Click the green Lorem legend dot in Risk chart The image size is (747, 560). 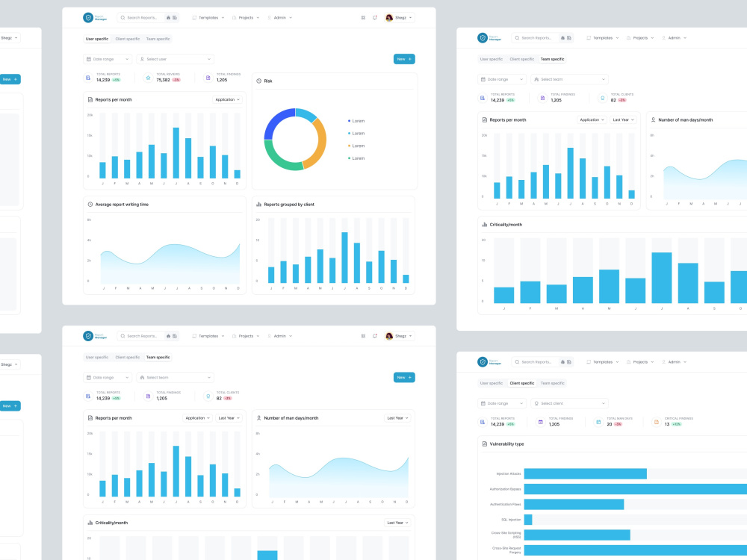[x=349, y=158]
